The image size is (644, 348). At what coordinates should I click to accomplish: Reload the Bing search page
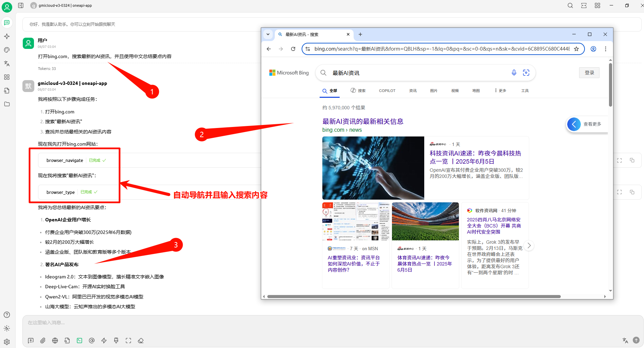293,49
